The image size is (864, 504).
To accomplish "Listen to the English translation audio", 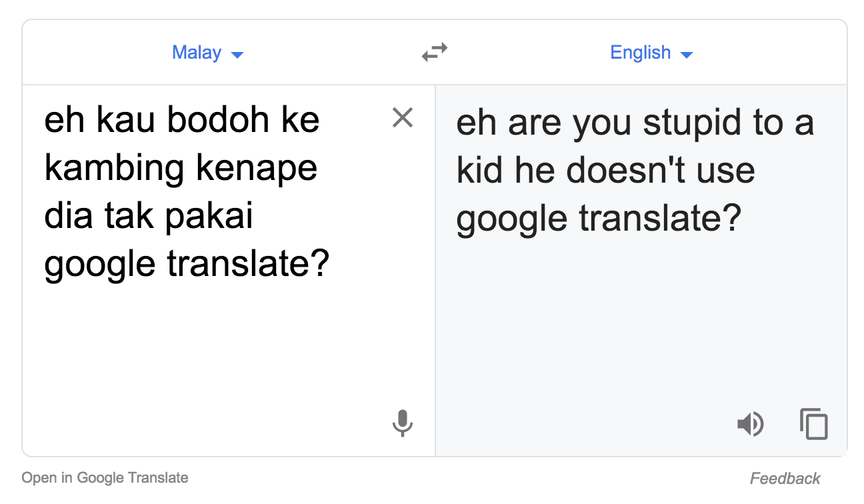I will tap(750, 424).
